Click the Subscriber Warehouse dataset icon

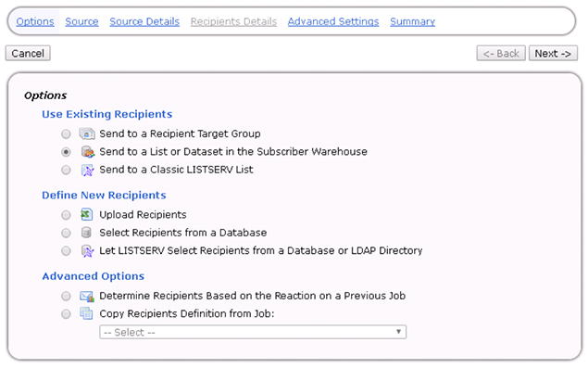tap(88, 152)
